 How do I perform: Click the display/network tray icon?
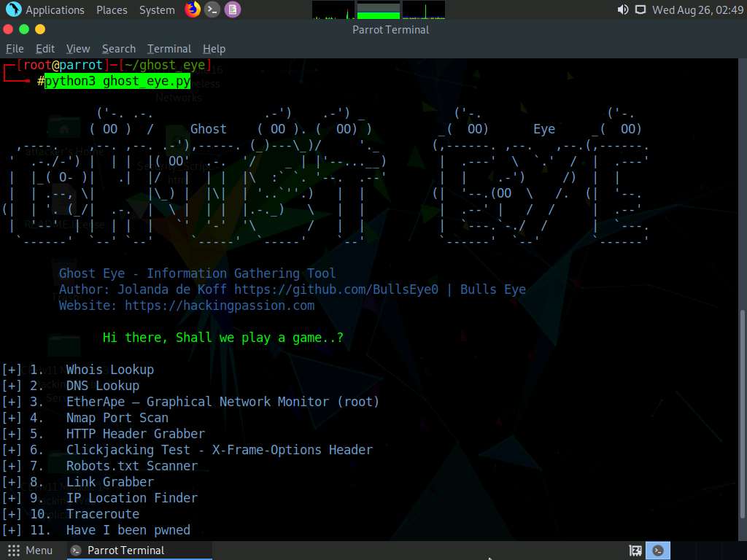tap(640, 9)
